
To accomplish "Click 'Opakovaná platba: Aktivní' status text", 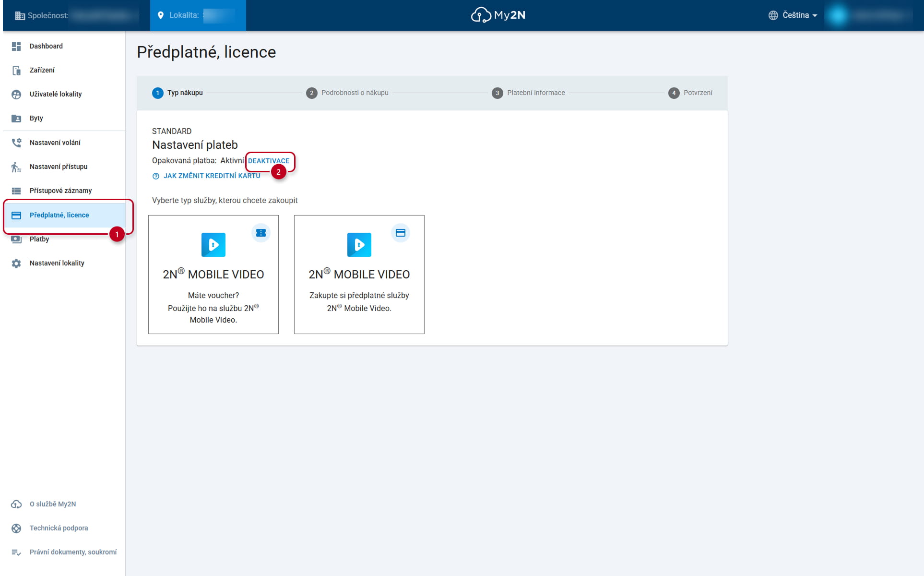I will (198, 160).
